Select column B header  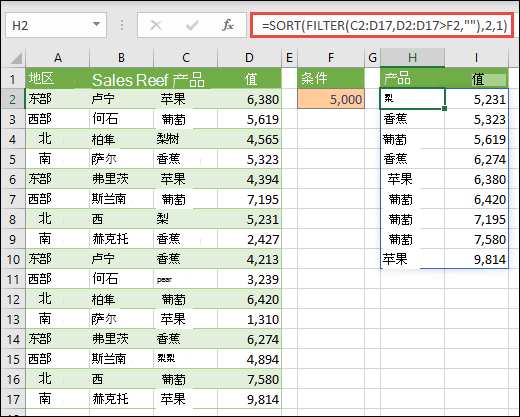click(x=121, y=58)
